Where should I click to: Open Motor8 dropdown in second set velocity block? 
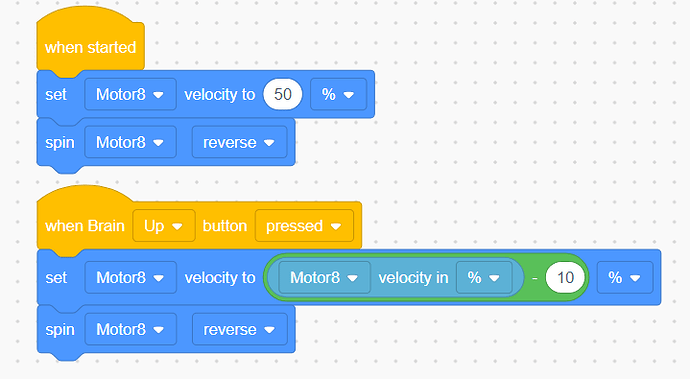[130, 278]
